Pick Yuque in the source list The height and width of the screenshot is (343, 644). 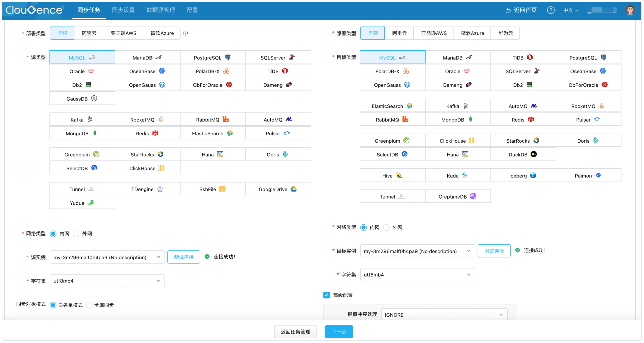[x=82, y=203]
